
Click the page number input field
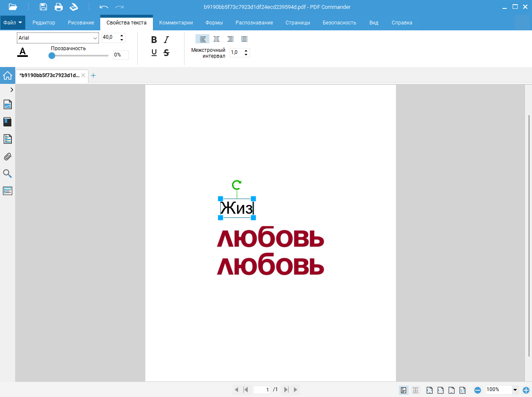click(x=262, y=390)
